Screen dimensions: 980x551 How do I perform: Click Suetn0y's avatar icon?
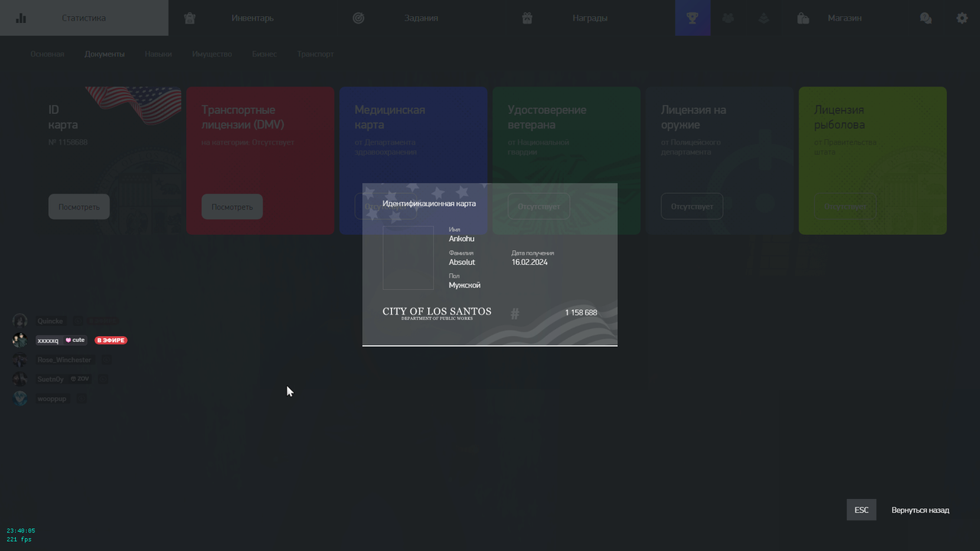pos(20,379)
